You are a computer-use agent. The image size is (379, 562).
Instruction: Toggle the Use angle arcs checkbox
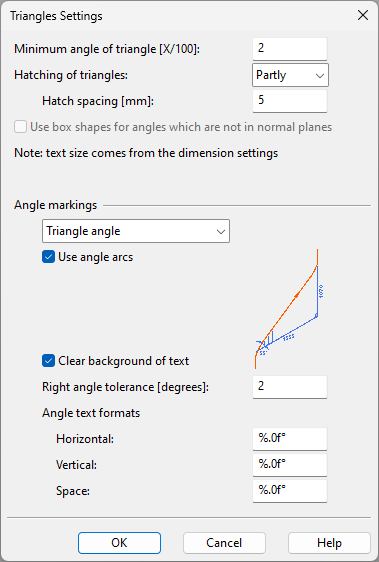(x=48, y=257)
